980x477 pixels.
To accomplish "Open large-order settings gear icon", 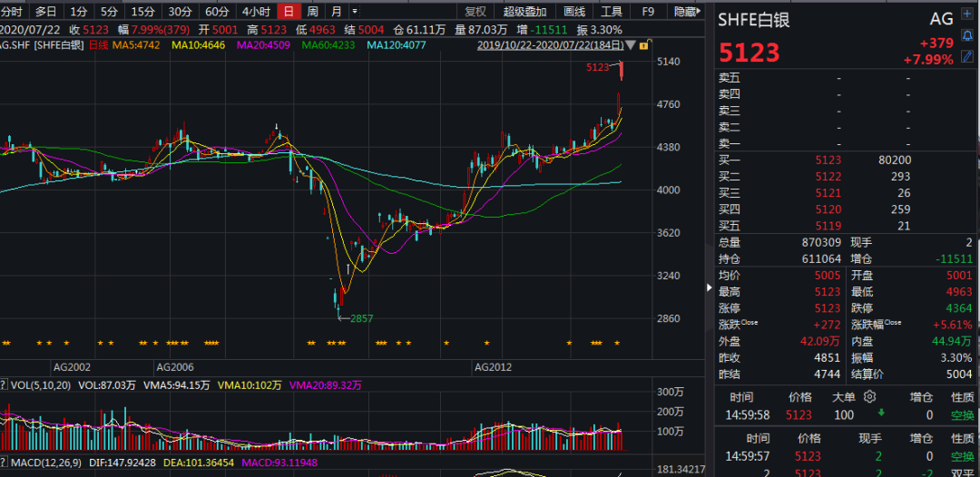I will tap(870, 396).
